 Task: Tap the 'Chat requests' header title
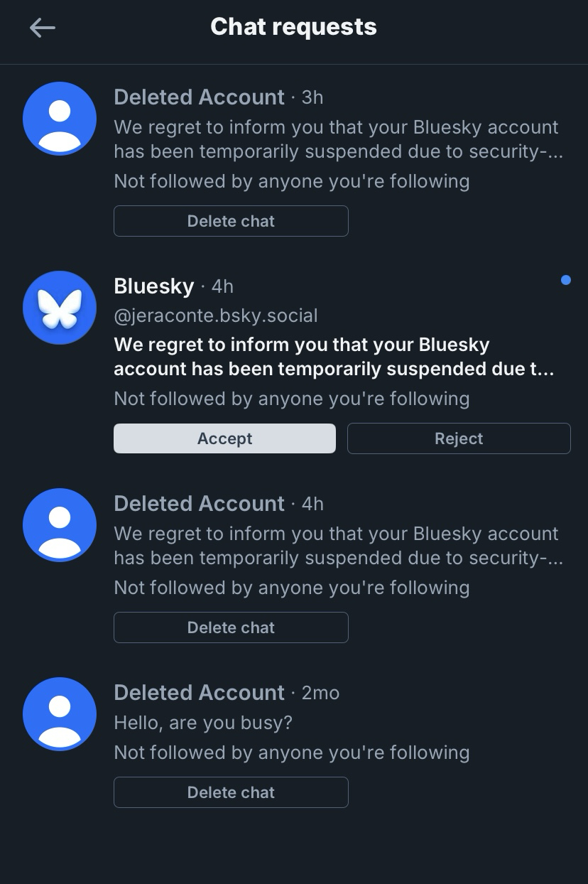click(293, 27)
